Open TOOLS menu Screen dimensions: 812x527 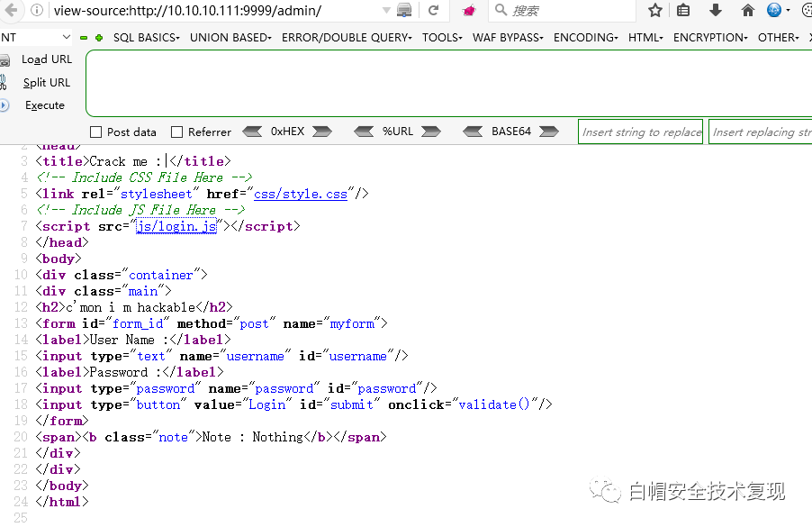(x=442, y=38)
